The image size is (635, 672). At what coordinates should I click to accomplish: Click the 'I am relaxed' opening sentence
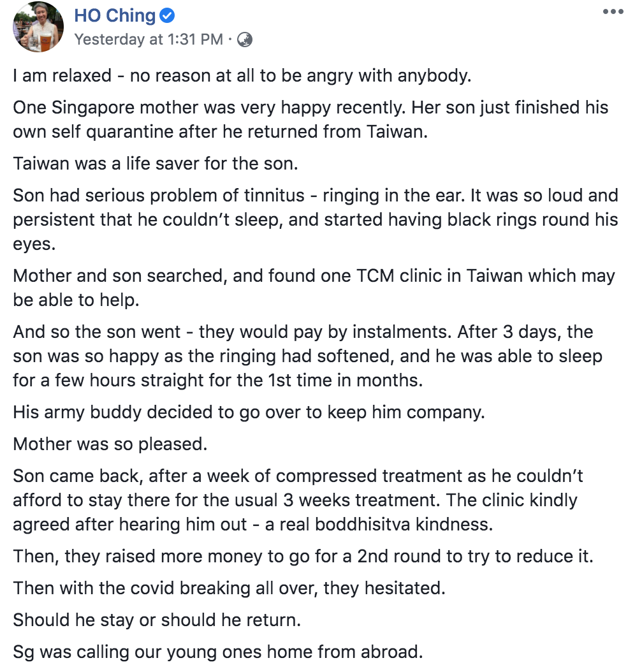(242, 76)
